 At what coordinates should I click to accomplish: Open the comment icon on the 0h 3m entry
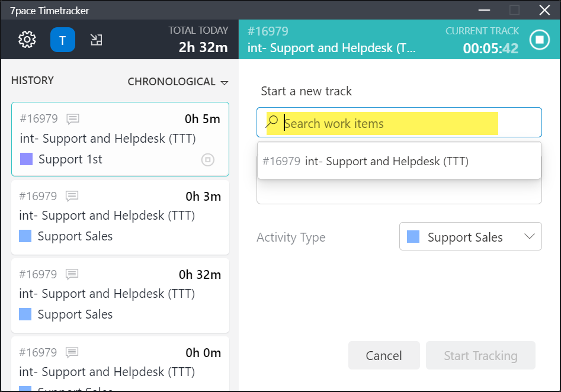tap(72, 196)
